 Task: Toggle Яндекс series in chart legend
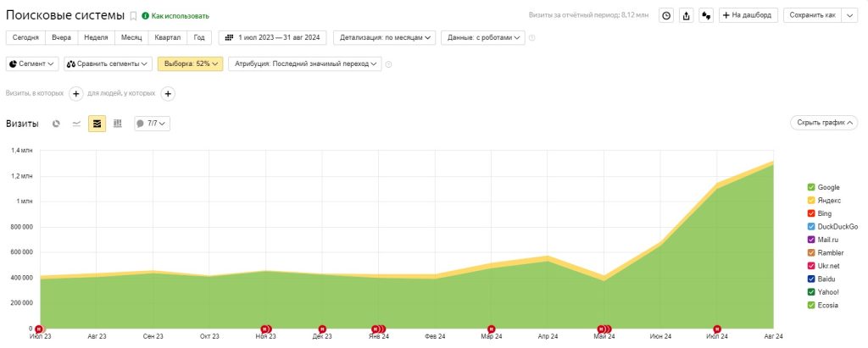click(811, 200)
